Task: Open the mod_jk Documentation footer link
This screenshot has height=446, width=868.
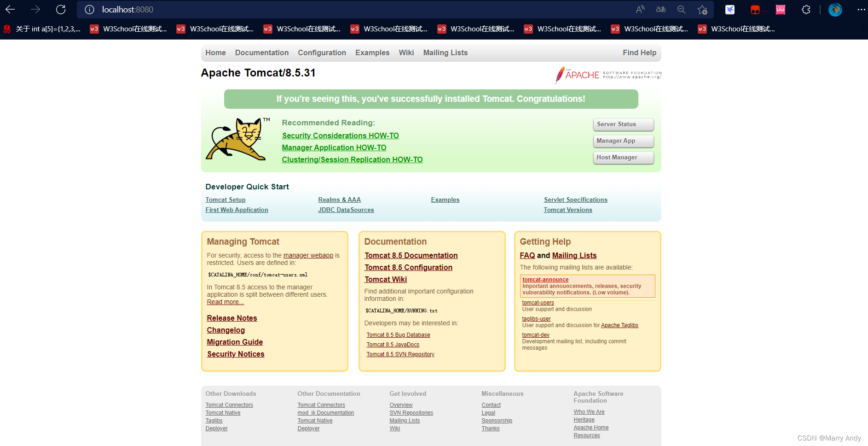Action: click(326, 413)
